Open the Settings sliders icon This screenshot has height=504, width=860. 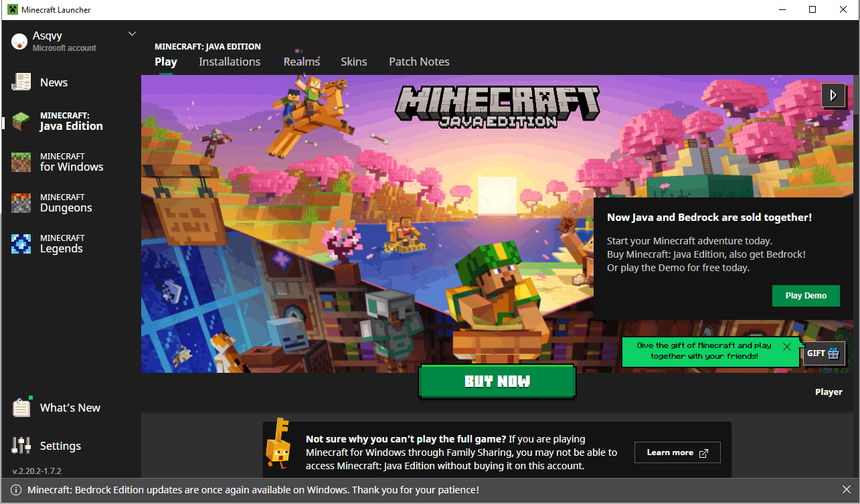tap(21, 446)
